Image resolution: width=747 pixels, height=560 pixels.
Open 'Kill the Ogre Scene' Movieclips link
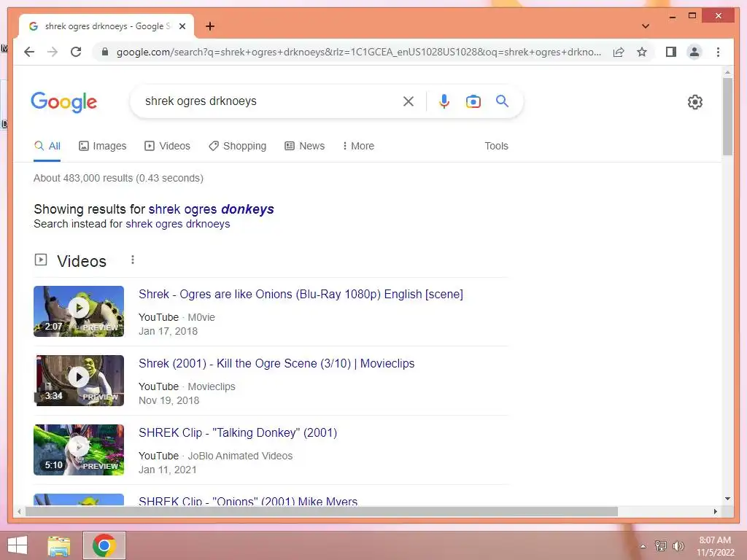tap(276, 363)
